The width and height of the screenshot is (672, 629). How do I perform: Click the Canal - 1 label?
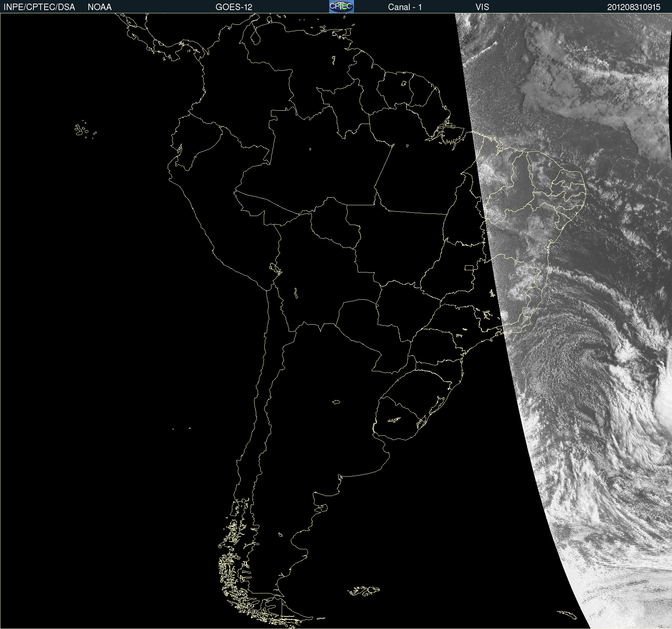(x=405, y=7)
